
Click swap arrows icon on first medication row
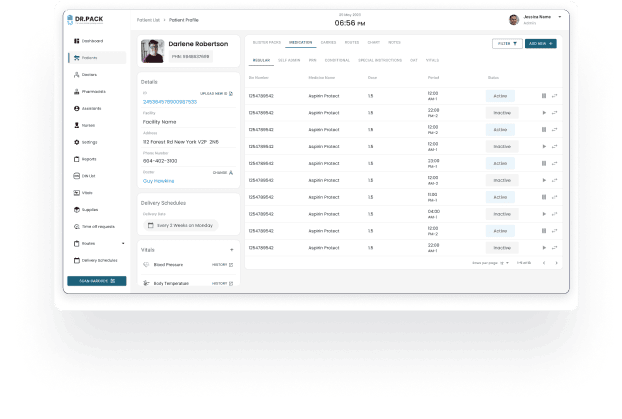point(555,96)
